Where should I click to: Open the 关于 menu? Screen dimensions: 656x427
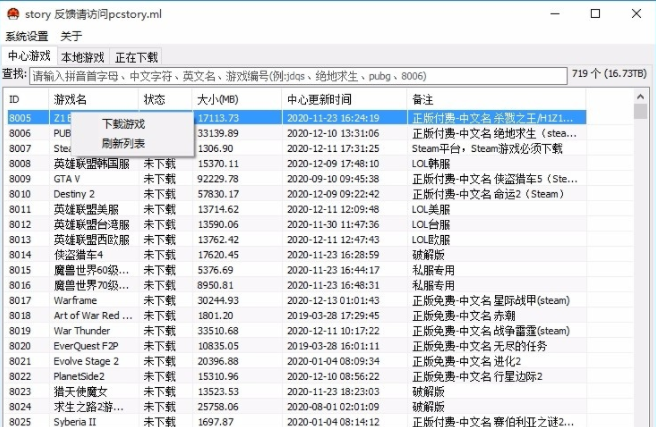coord(71,36)
